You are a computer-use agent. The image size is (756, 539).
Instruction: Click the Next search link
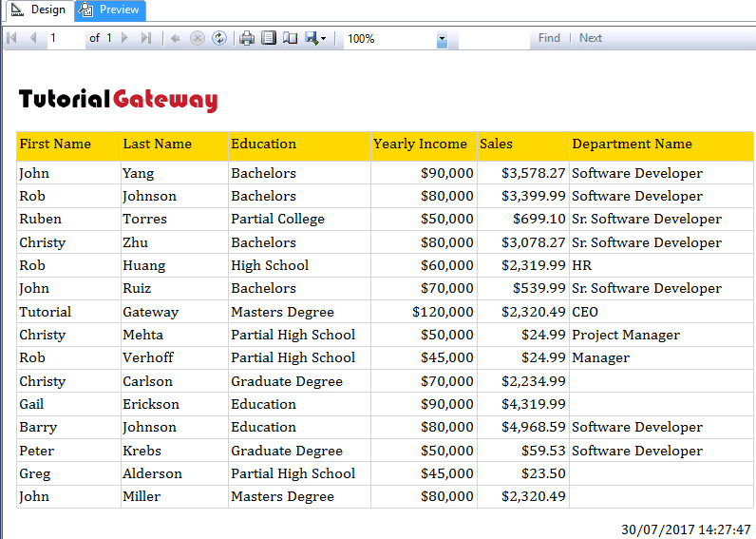pos(591,38)
